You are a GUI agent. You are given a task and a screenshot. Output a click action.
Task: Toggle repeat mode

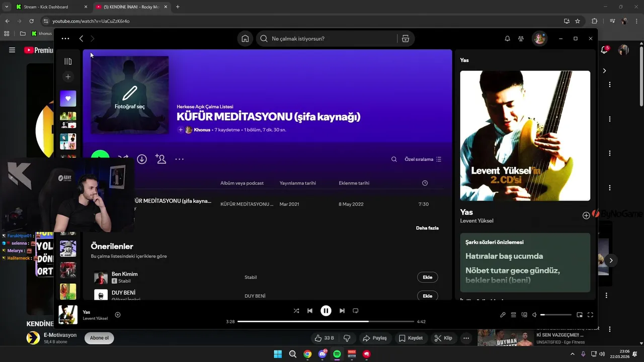pos(356,311)
